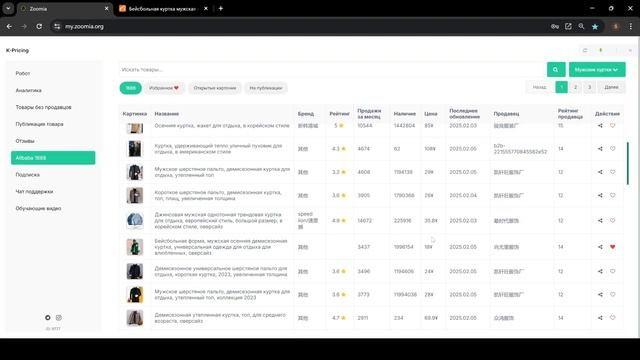Open Товары без продавцов sidebar item

(x=53, y=107)
